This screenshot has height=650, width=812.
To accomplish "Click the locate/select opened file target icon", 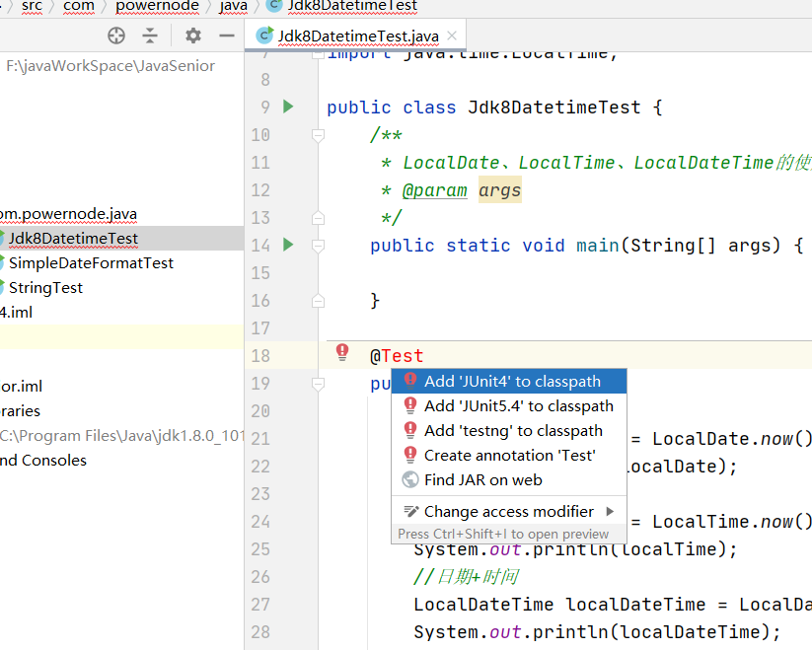I will [116, 36].
